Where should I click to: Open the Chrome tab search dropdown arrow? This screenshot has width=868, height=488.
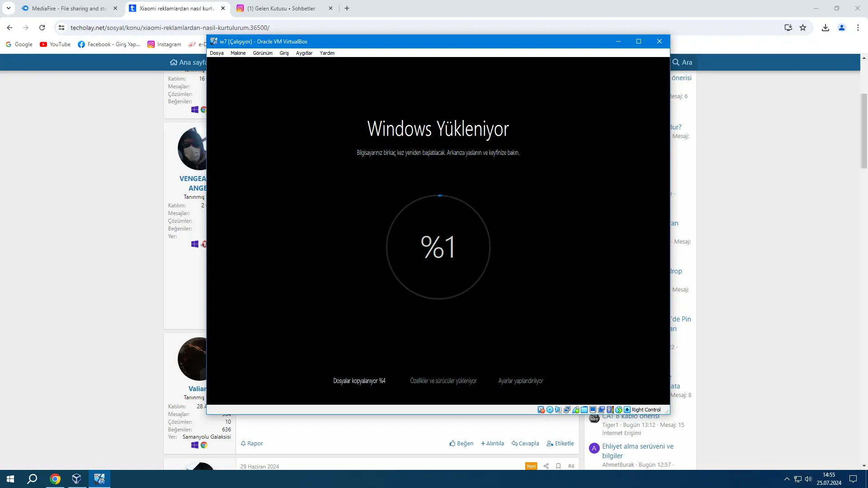(x=9, y=8)
